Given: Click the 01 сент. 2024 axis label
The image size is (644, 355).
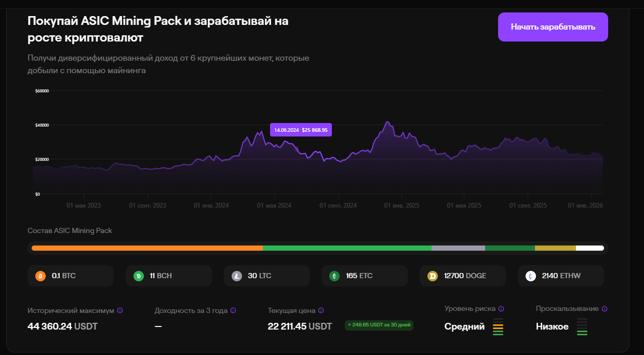Looking at the screenshot, I should click(338, 206).
